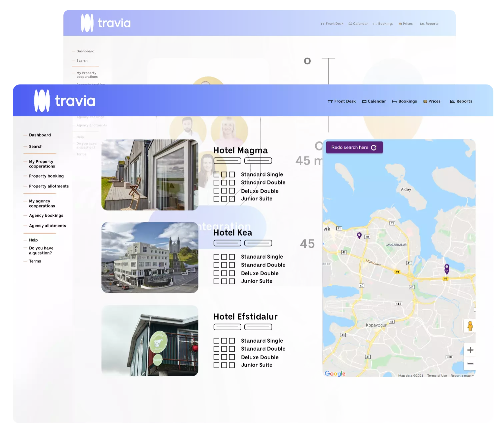Tick first checkbox of Hotel Efstidalur Deluxe Double
This screenshot has height=433, width=504.
coord(216,357)
